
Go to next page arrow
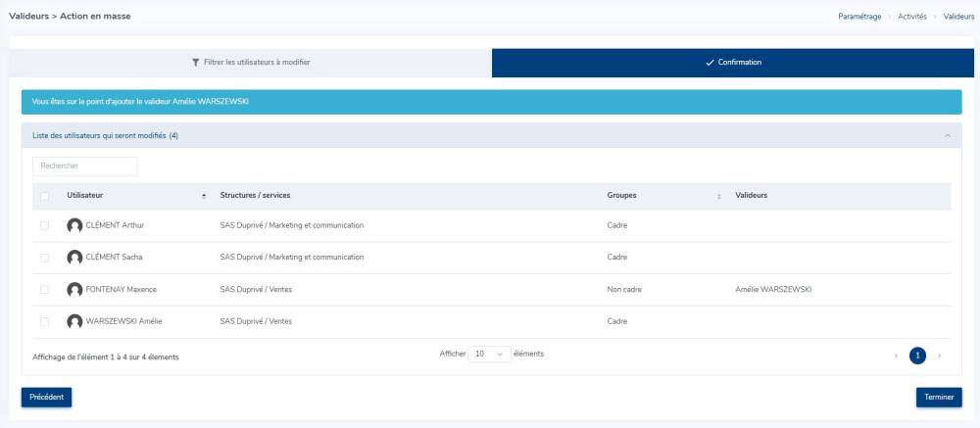pos(940,356)
